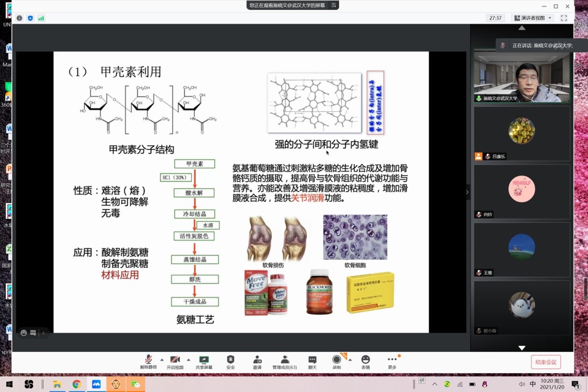Open Chrome from the Windows taskbar
The image size is (588, 392).
pos(76,384)
